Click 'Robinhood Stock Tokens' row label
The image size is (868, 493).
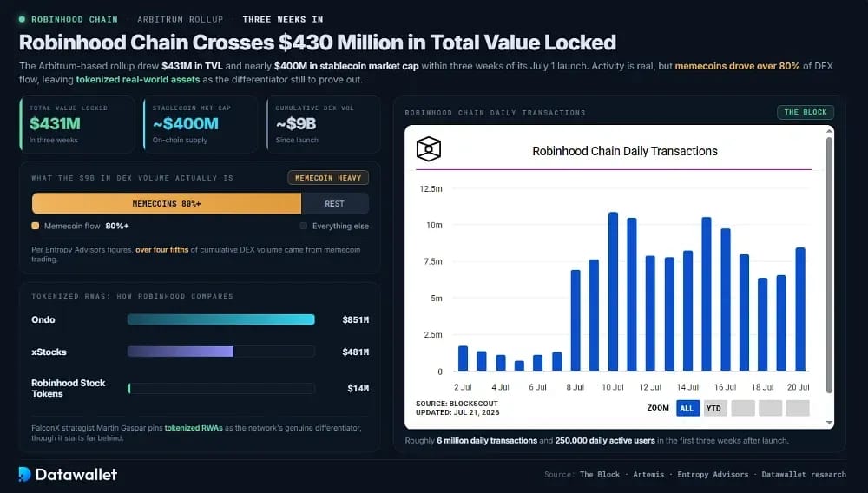click(x=68, y=389)
